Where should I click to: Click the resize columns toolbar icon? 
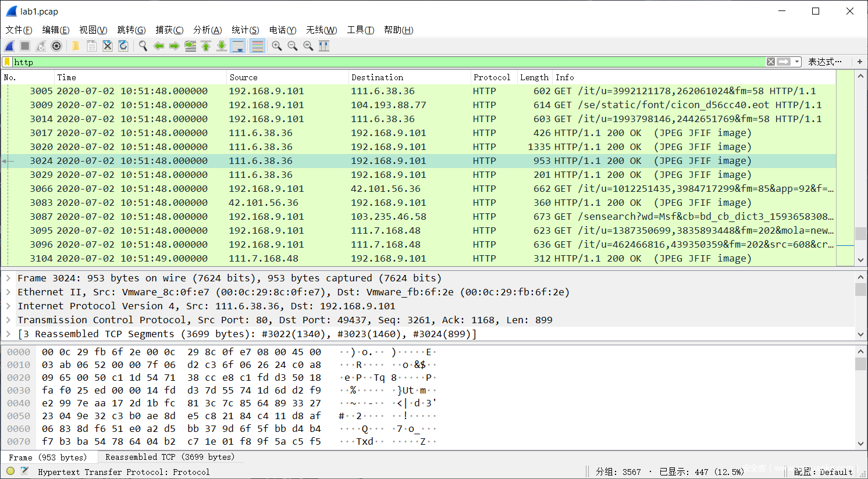tap(325, 46)
